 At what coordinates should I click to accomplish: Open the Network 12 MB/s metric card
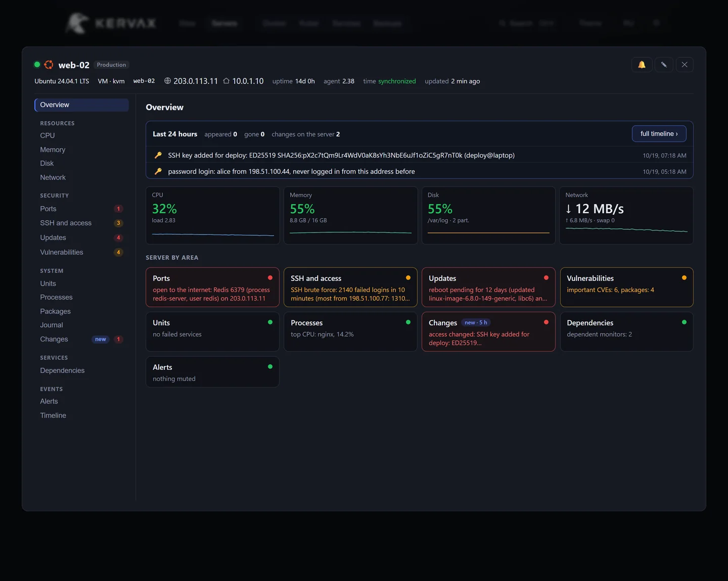point(626,216)
